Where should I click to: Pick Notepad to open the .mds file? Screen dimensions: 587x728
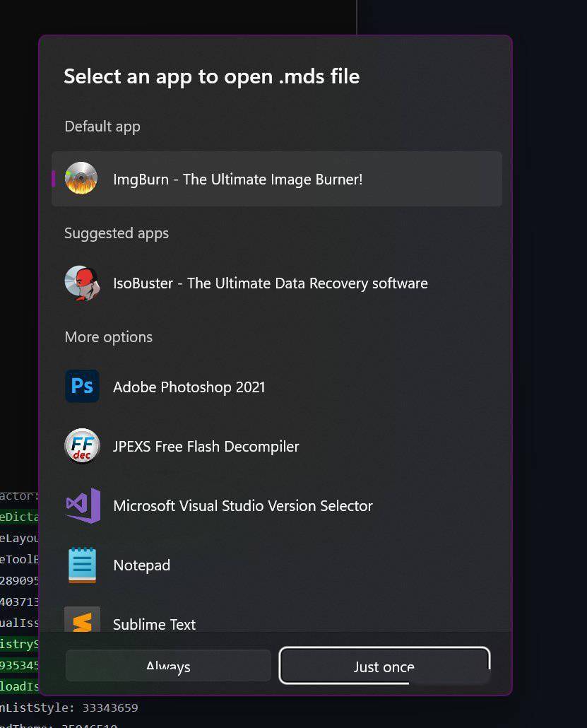(141, 565)
